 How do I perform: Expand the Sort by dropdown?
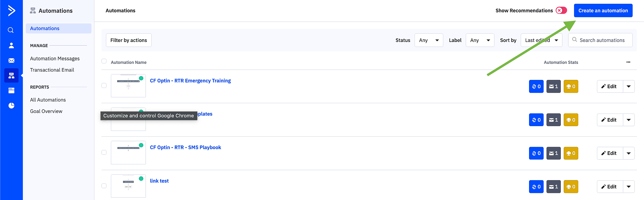(x=541, y=40)
